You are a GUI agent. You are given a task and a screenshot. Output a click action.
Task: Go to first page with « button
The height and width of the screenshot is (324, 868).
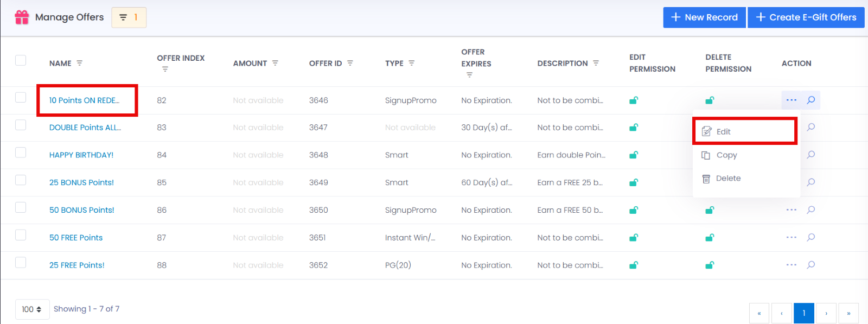tap(759, 313)
